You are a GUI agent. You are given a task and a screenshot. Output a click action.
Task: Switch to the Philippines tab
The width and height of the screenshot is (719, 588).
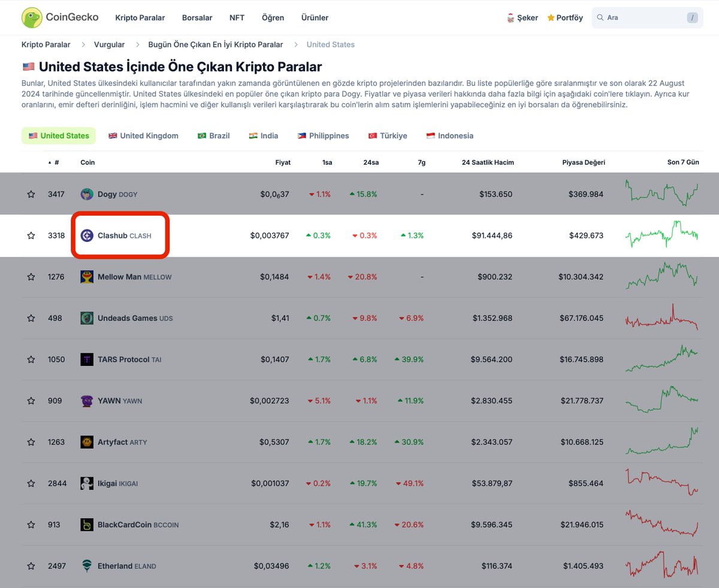pyautogui.click(x=323, y=136)
